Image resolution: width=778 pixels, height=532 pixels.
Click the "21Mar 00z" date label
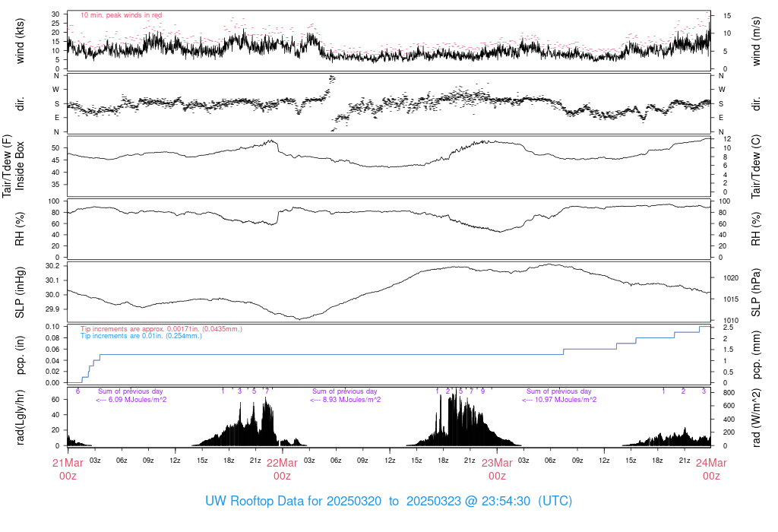coord(68,469)
